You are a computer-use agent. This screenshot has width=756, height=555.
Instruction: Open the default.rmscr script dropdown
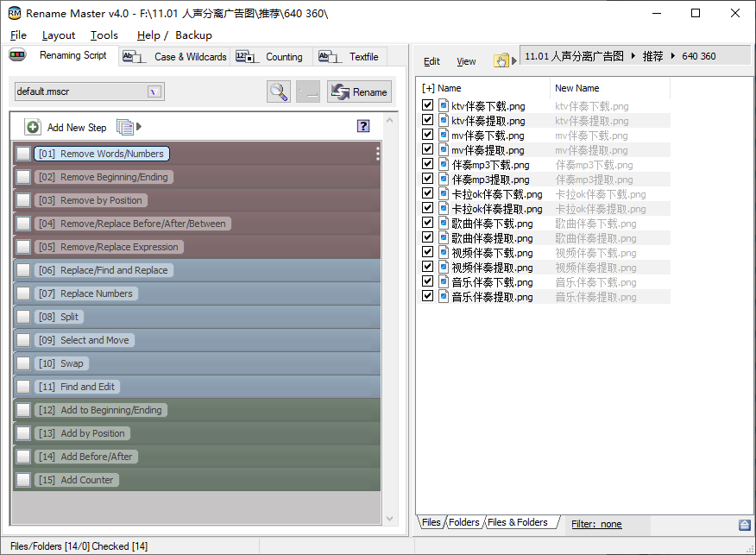154,91
